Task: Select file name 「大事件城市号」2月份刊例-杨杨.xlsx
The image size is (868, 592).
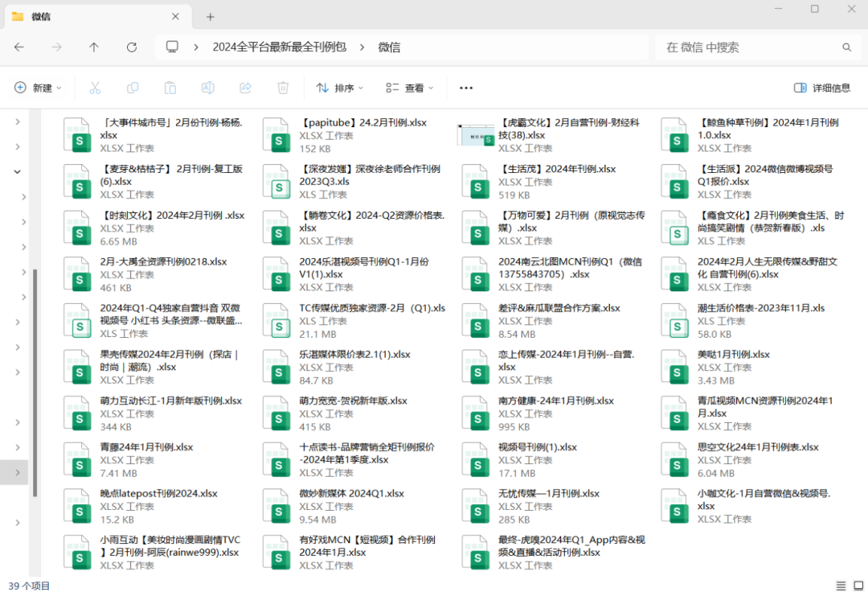Action: [x=172, y=129]
